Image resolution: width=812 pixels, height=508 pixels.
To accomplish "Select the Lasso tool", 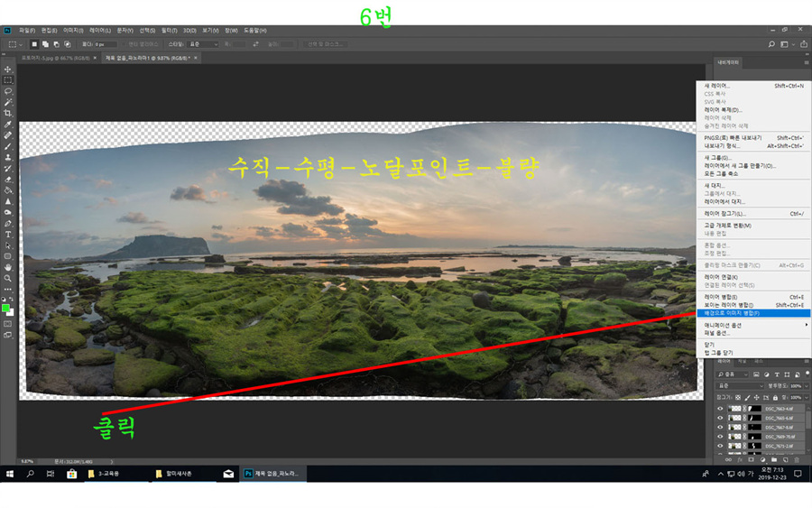I will (x=8, y=91).
